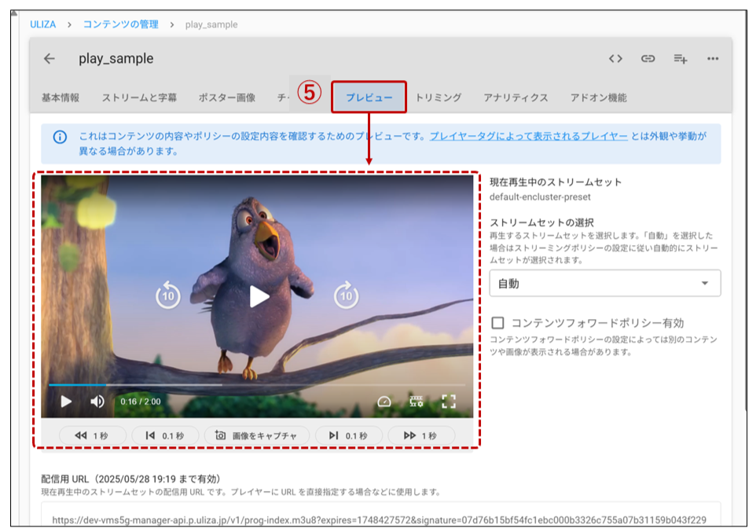Click the play_sample breadcrumb text

coord(211,24)
